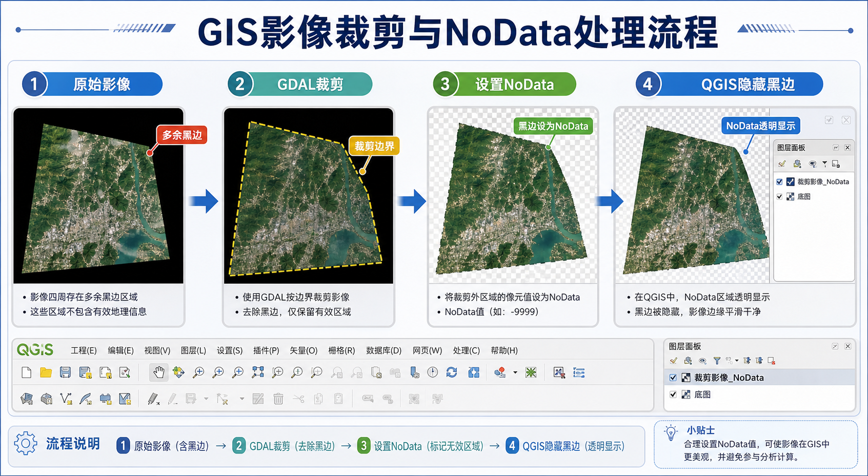
Task: Open the small dropdown arrow in bottom layer panel toolbar
Action: 737,360
